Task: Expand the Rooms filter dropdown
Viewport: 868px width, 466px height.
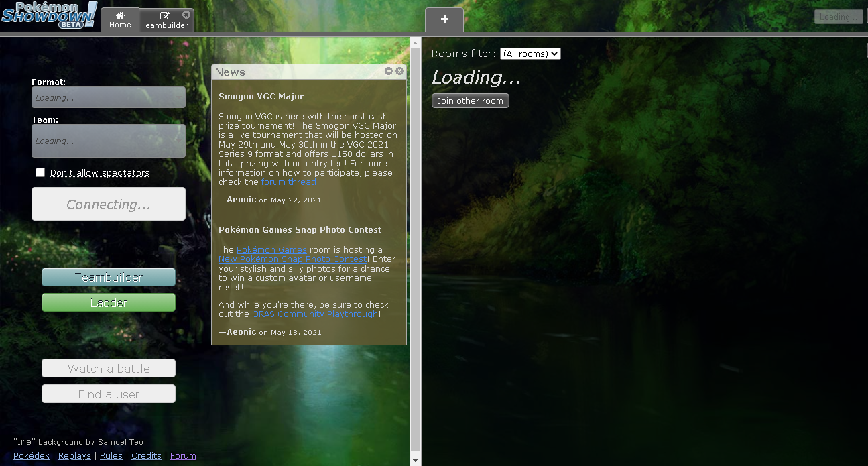Action: (530, 54)
